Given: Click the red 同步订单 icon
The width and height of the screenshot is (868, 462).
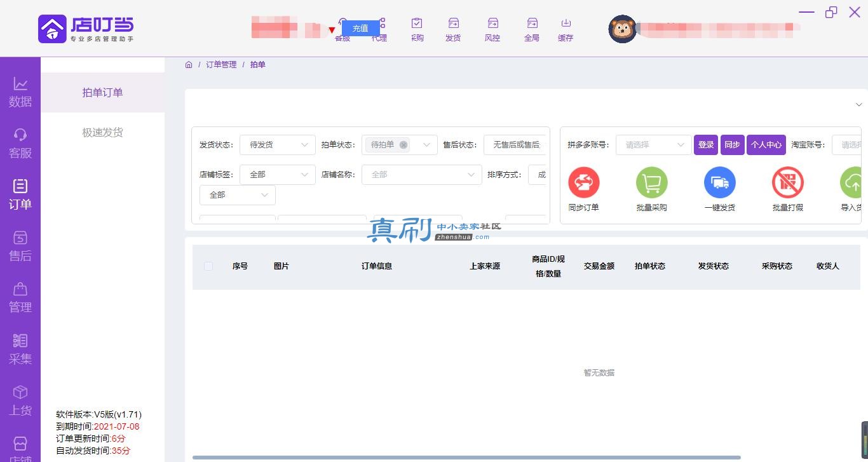Looking at the screenshot, I should tap(584, 182).
